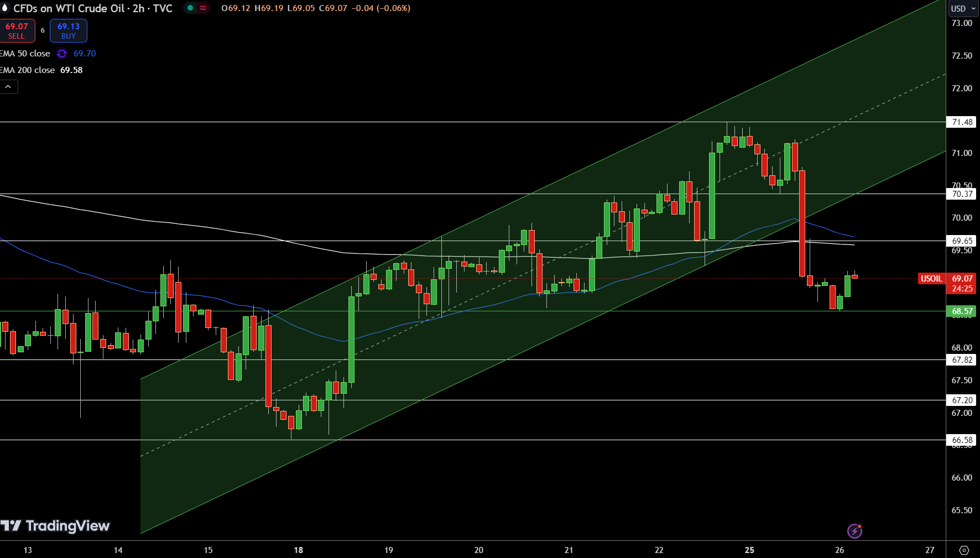Click the green market status dot
980x558 pixels.
tap(190, 8)
